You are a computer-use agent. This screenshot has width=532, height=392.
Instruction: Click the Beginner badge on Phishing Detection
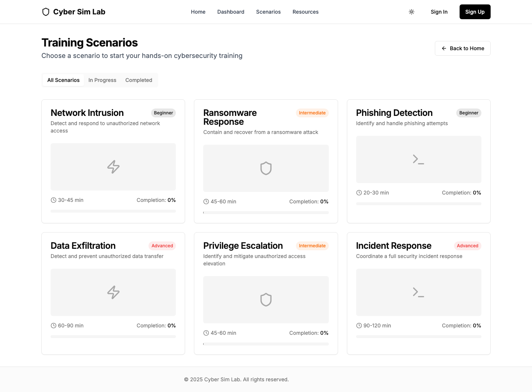469,113
